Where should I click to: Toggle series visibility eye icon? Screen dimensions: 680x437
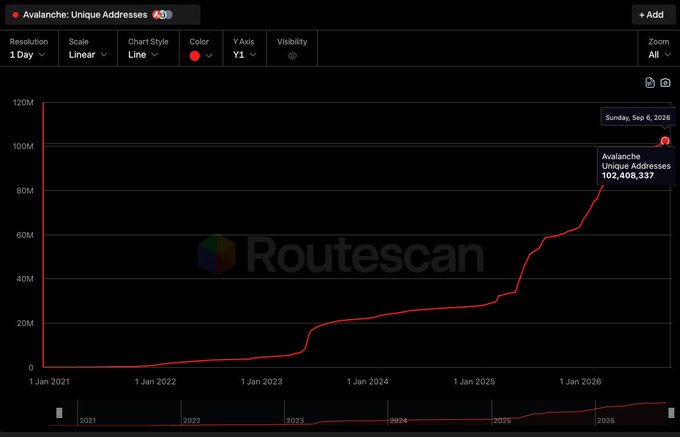[292, 55]
